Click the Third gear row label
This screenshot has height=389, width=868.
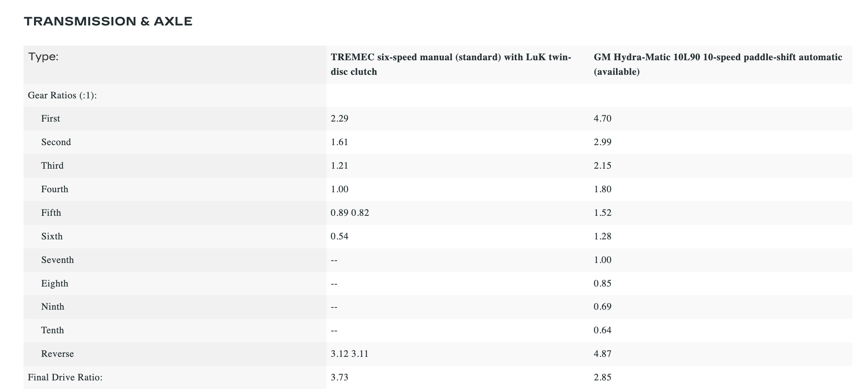pyautogui.click(x=52, y=166)
